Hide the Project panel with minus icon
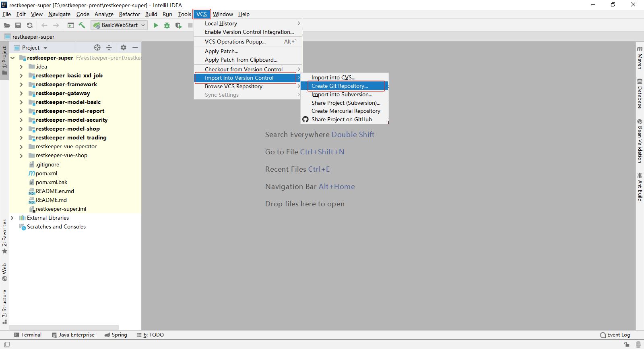 [135, 48]
